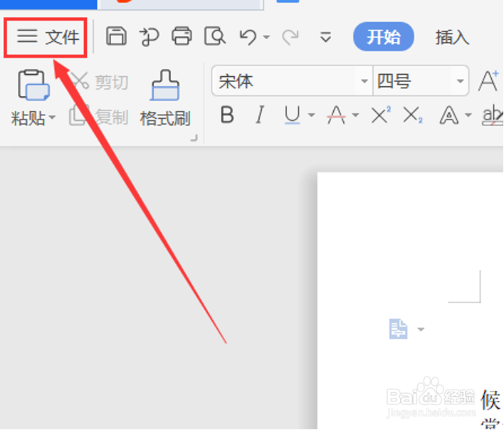Toggle Italic formatting
Viewport: 504px width, 430px height.
(x=260, y=115)
